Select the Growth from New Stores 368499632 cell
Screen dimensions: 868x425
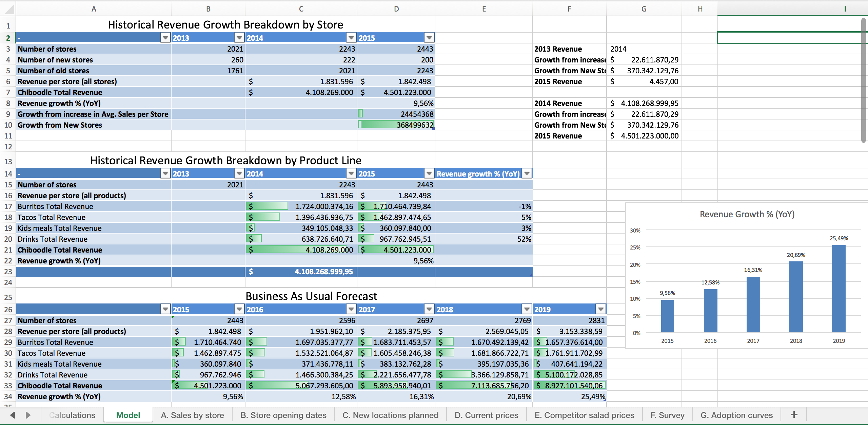[396, 125]
